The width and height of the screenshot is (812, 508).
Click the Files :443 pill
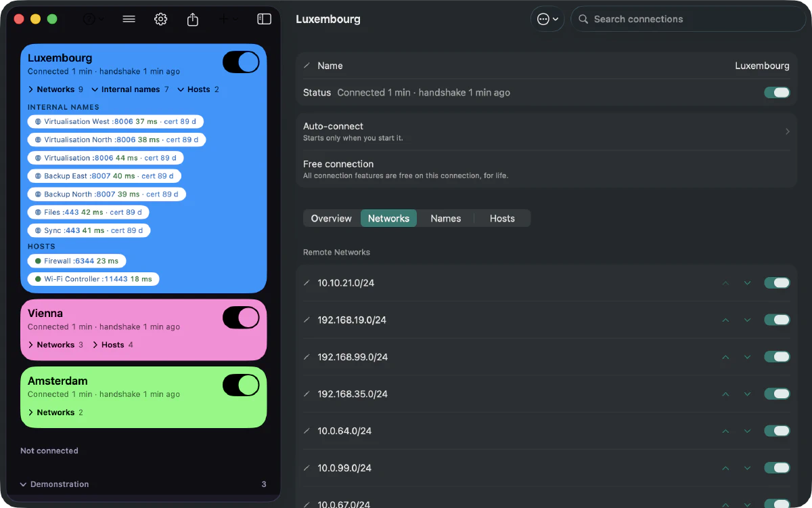click(89, 212)
